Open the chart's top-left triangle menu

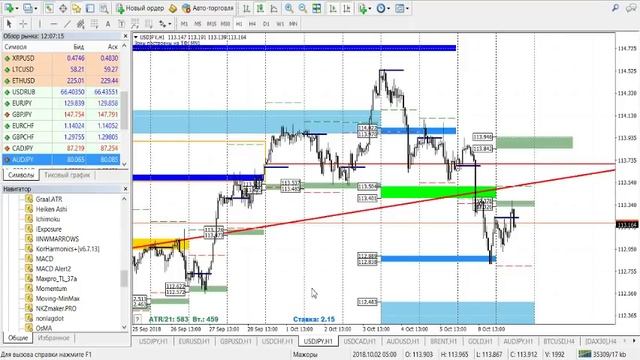pos(136,37)
